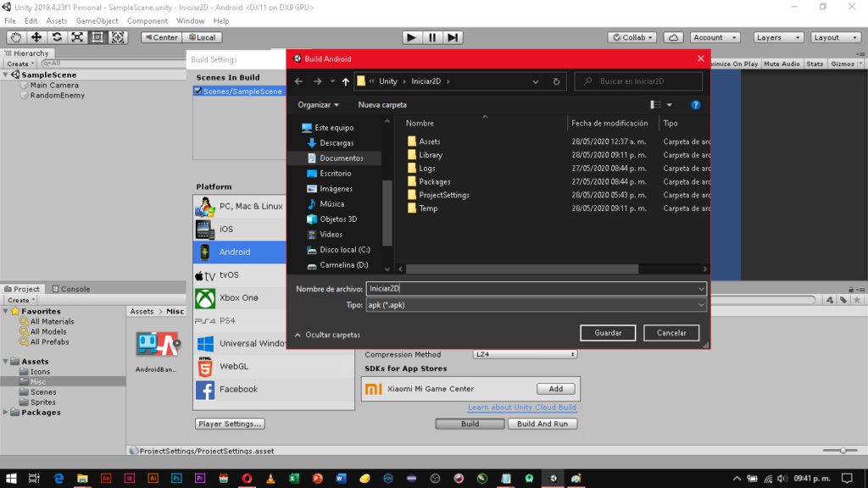Open Photoshop from the taskbar
Viewport: 868px width, 488px height.
click(176, 478)
